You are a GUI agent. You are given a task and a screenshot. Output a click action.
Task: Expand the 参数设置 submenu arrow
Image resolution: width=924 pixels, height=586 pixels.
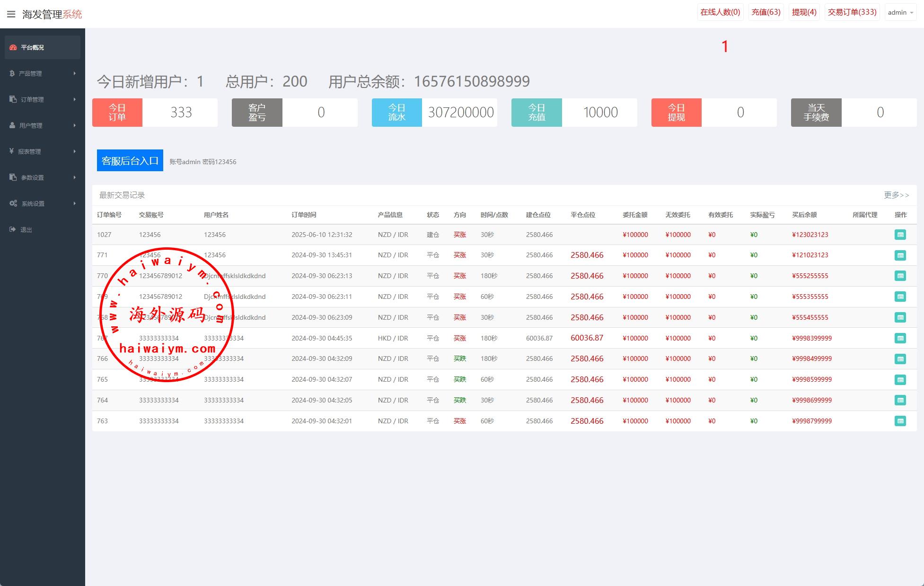[x=75, y=177]
